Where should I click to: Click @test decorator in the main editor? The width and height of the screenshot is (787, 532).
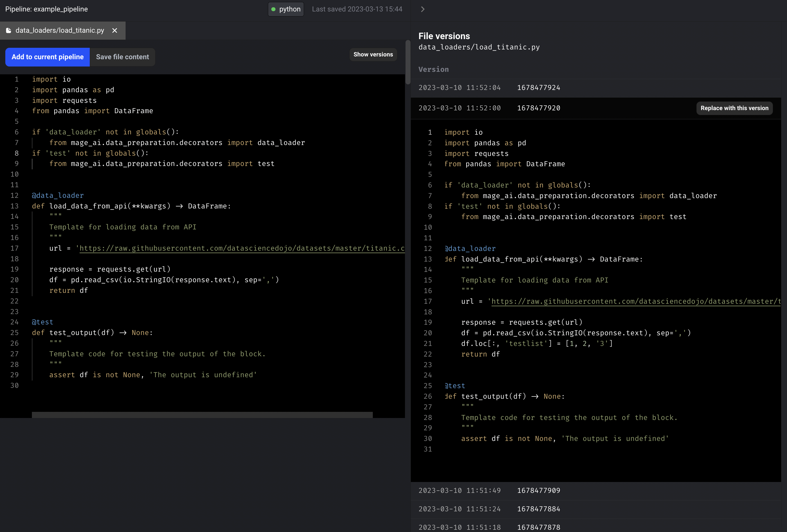[x=43, y=322]
